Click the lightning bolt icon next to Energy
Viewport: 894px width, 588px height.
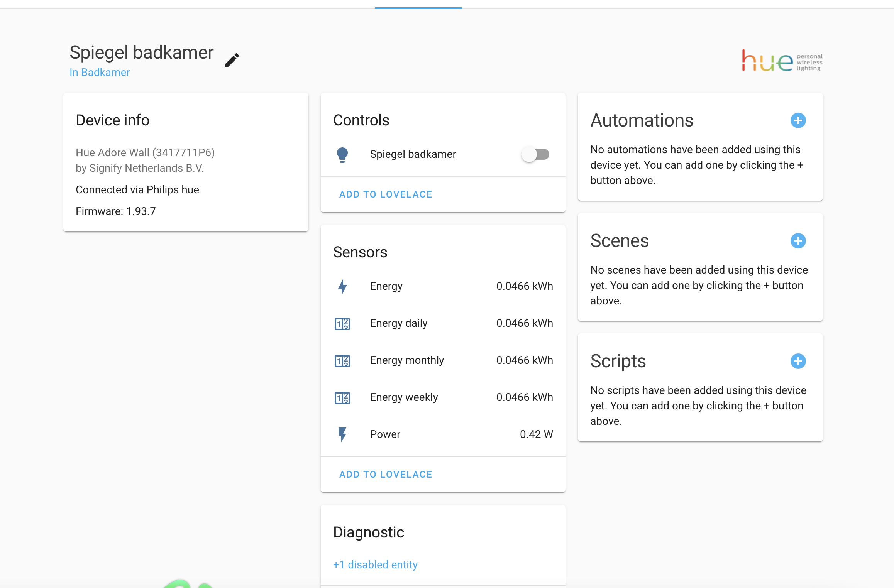(x=342, y=286)
